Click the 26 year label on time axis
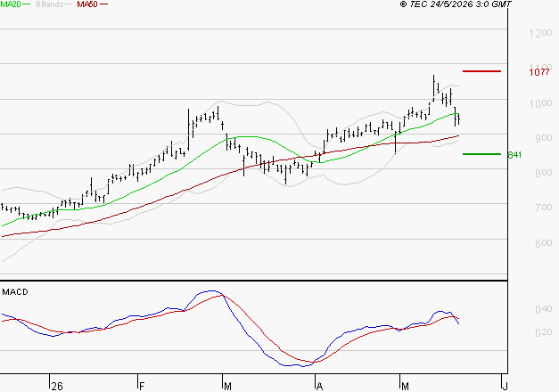The image size is (559, 392). pos(57,387)
